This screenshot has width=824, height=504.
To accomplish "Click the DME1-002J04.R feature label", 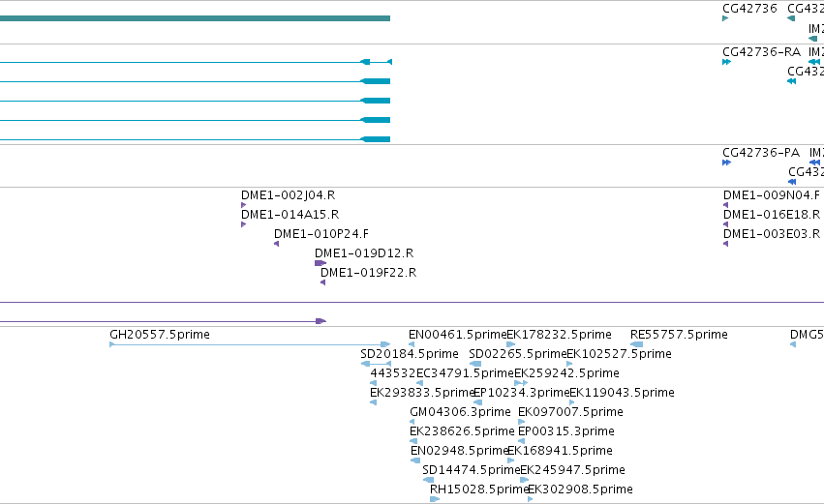I will [x=288, y=195].
